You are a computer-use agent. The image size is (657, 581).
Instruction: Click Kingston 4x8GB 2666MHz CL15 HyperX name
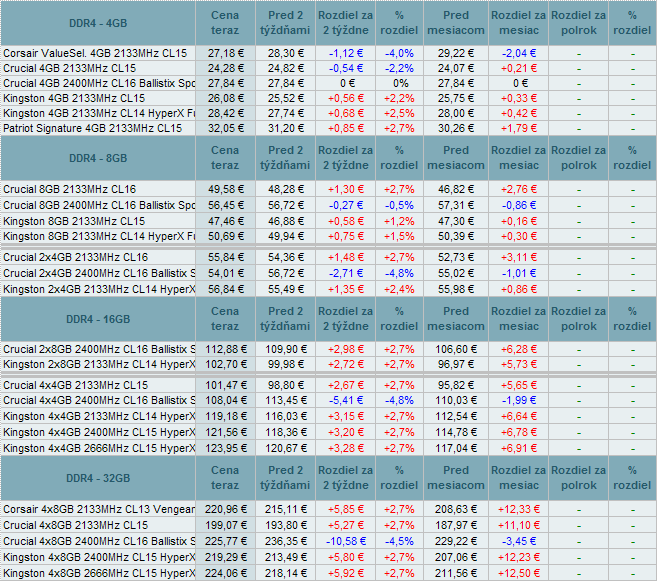point(99,573)
